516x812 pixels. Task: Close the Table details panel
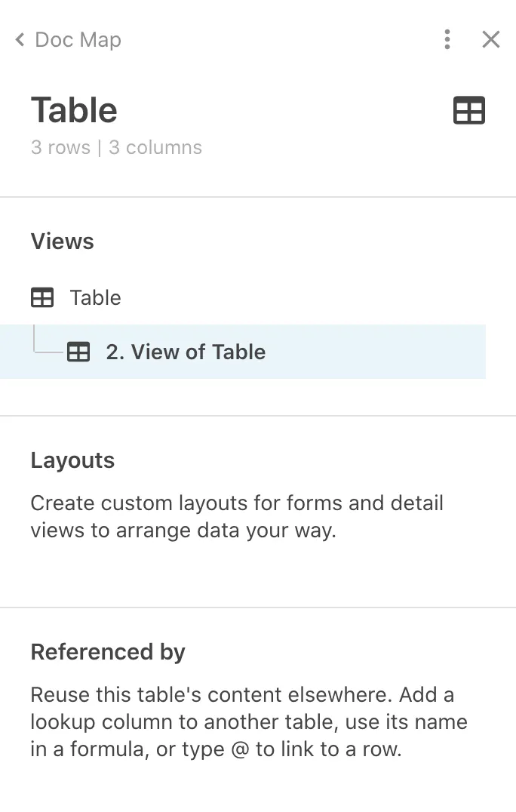click(491, 39)
